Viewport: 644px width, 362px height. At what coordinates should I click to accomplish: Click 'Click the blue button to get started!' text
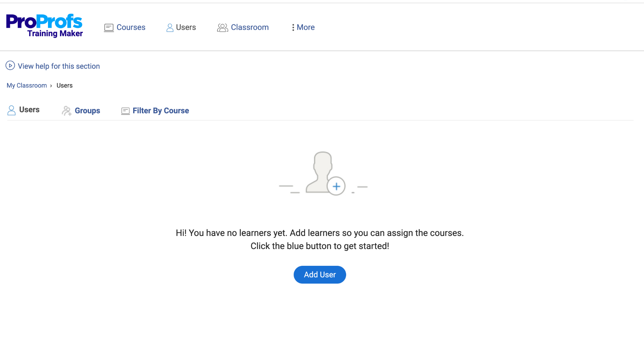320,246
